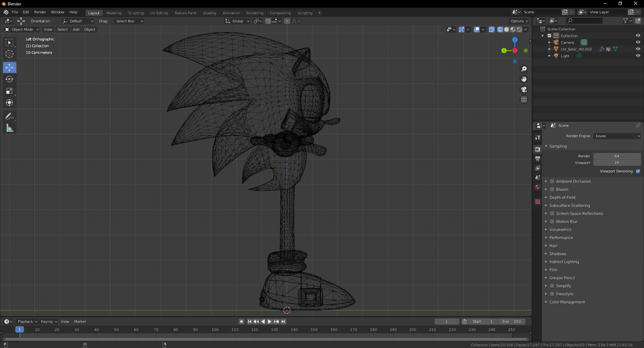Disable Viewport Denoising

(x=638, y=171)
